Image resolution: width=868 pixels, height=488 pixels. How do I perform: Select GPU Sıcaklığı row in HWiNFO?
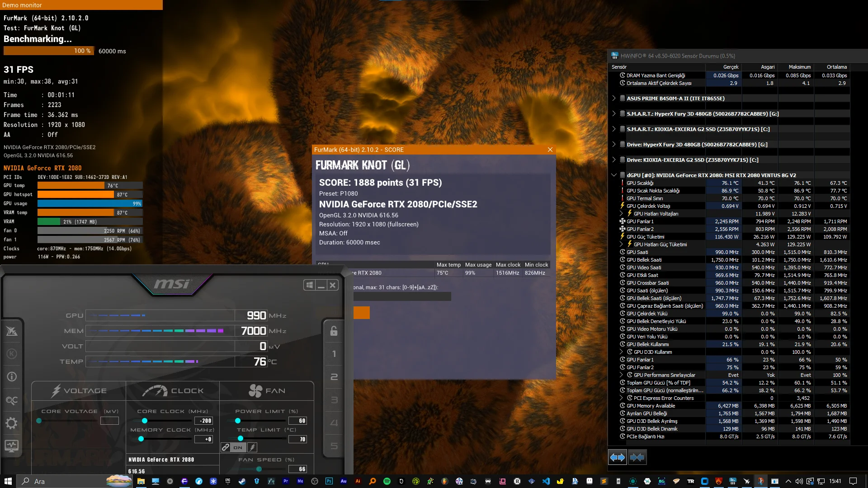[x=729, y=183]
